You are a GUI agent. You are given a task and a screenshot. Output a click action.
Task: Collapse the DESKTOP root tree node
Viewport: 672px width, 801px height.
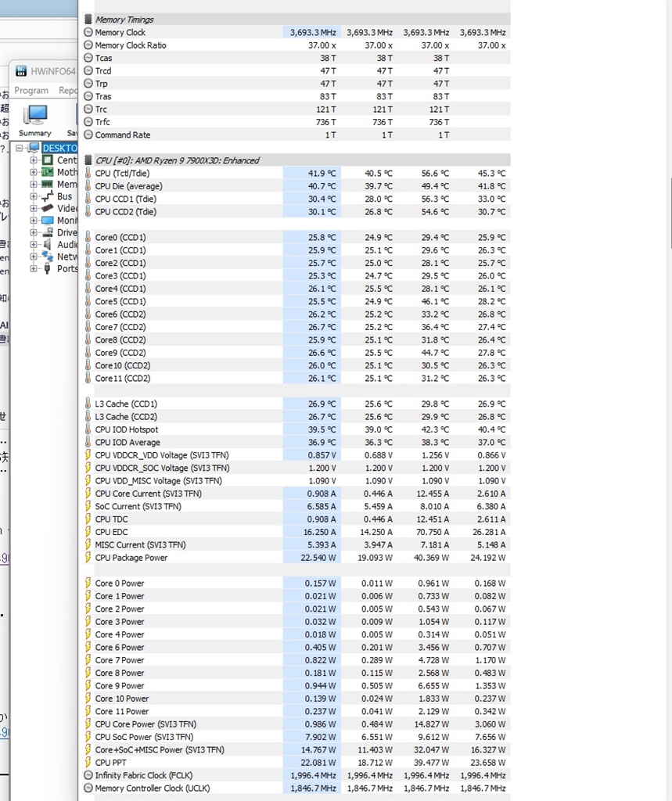point(20,148)
